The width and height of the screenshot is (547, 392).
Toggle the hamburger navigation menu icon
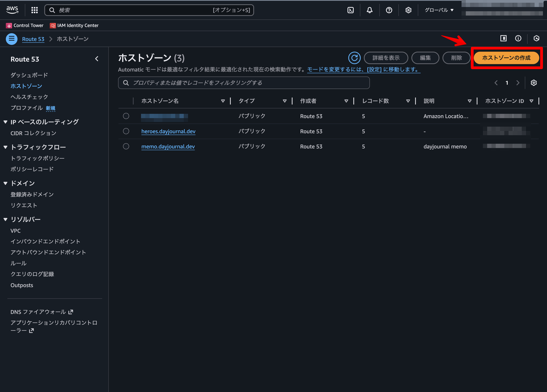(x=12, y=39)
